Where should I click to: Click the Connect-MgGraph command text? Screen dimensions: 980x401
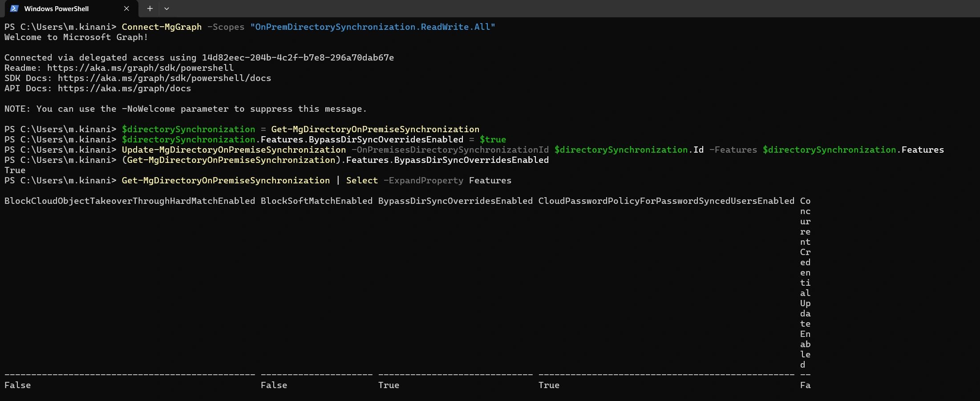[x=162, y=27]
